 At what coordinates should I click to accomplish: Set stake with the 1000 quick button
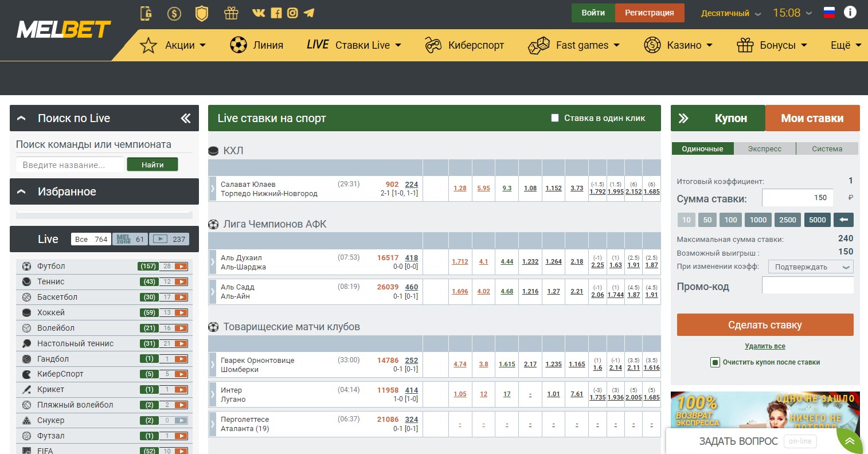pyautogui.click(x=758, y=220)
